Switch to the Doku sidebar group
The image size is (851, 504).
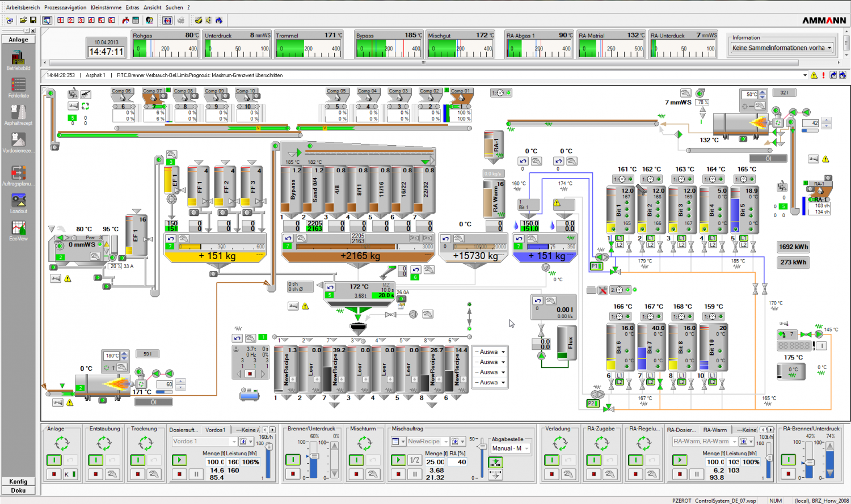[x=18, y=490]
